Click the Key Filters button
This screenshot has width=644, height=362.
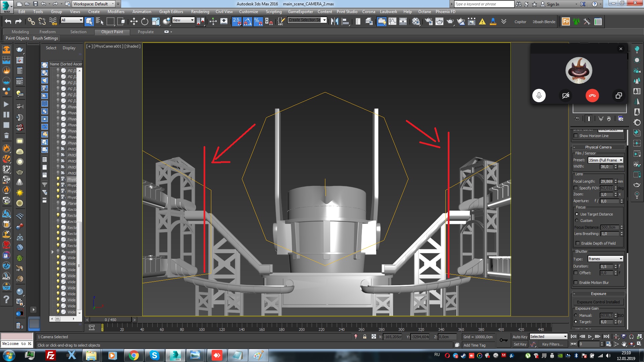point(552,344)
